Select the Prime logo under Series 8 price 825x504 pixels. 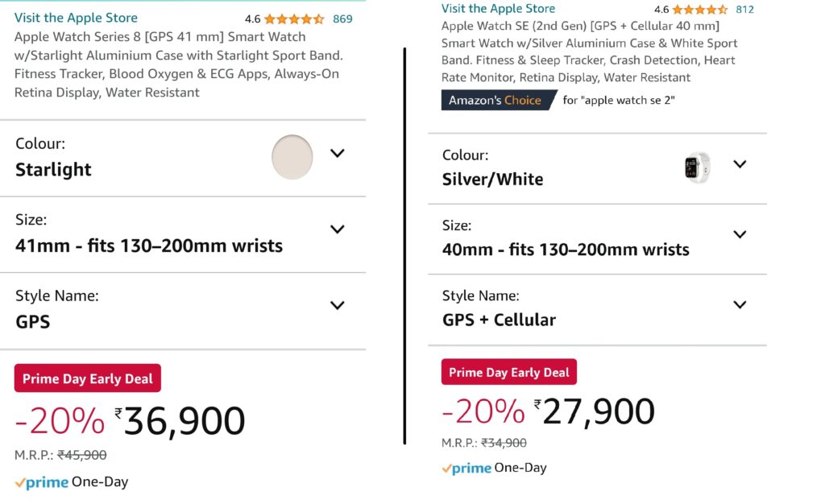tap(41, 481)
